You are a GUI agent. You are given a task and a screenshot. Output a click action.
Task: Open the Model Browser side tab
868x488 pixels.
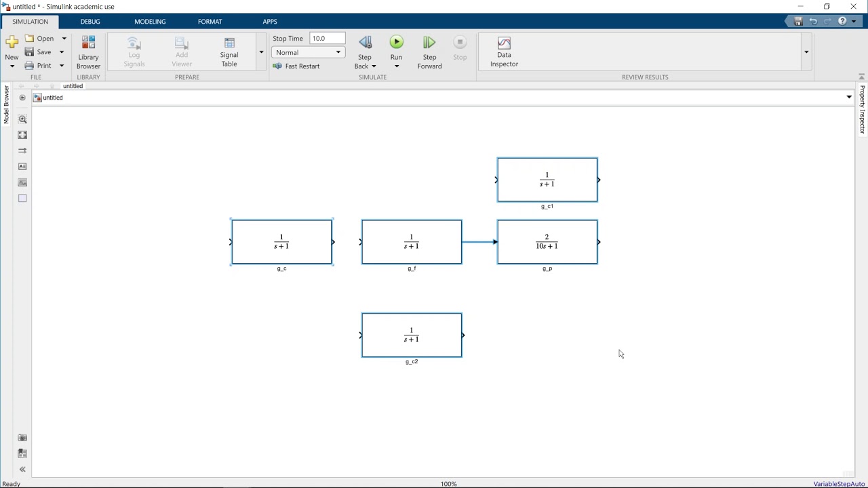click(x=6, y=104)
